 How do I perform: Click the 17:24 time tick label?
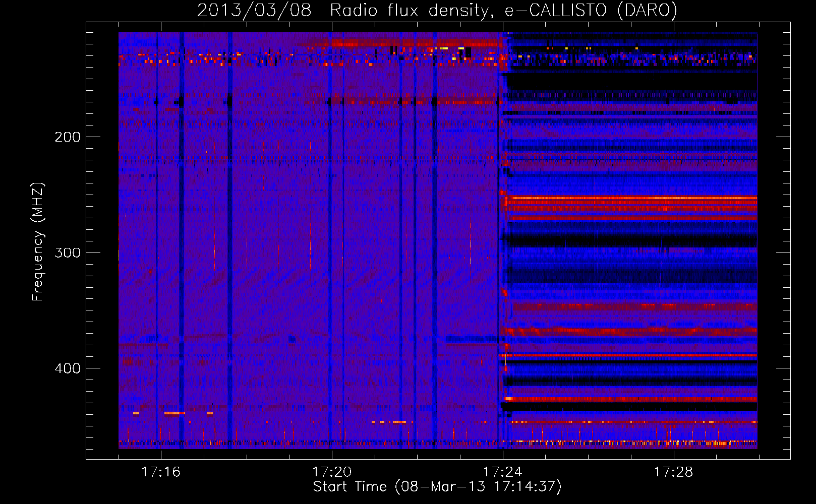tap(503, 472)
